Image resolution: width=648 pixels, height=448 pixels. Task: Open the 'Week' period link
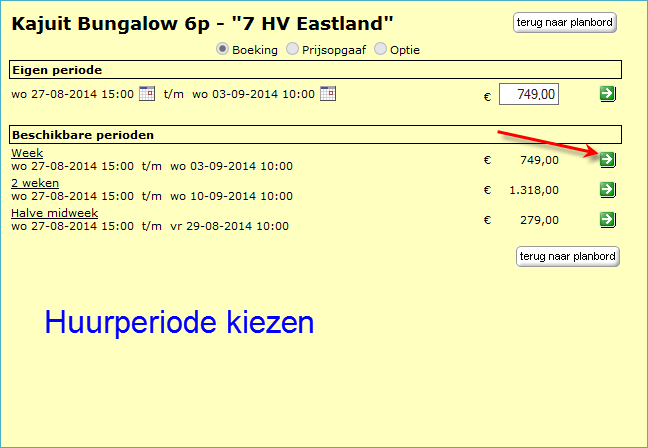point(26,153)
